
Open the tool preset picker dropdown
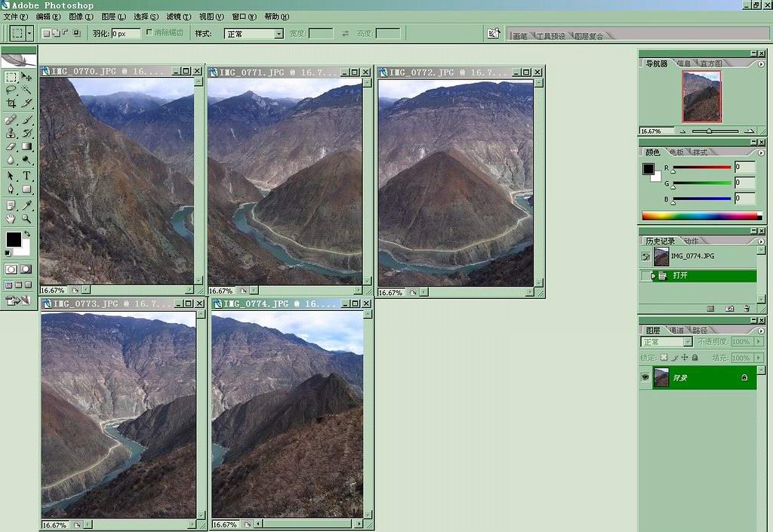[29, 33]
